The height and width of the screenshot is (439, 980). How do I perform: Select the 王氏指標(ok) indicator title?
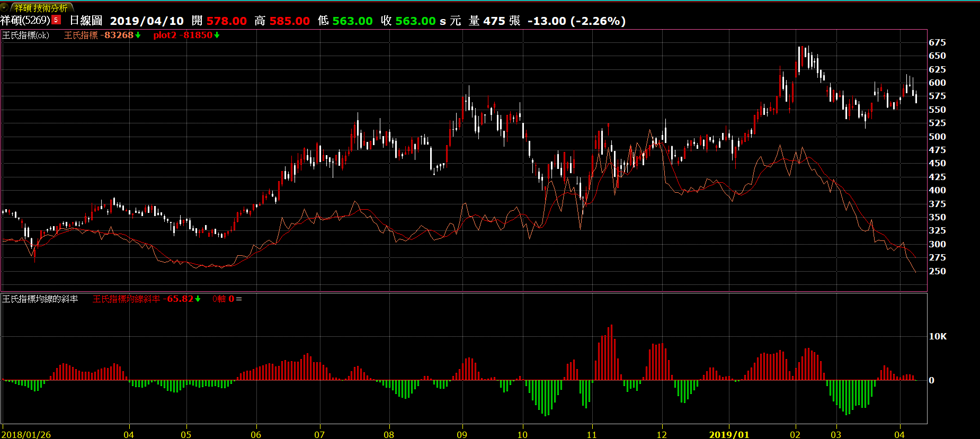(x=25, y=35)
